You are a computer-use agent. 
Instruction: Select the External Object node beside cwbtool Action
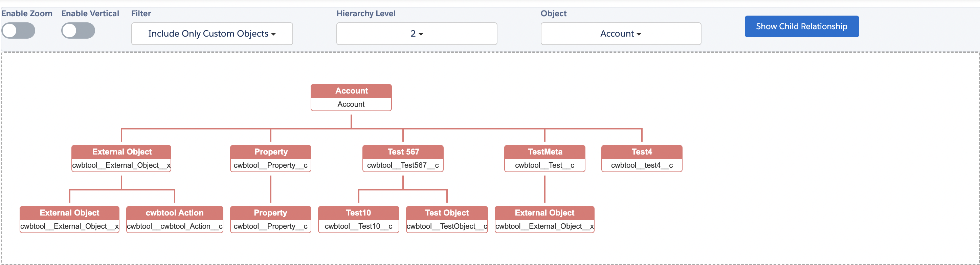point(70,219)
